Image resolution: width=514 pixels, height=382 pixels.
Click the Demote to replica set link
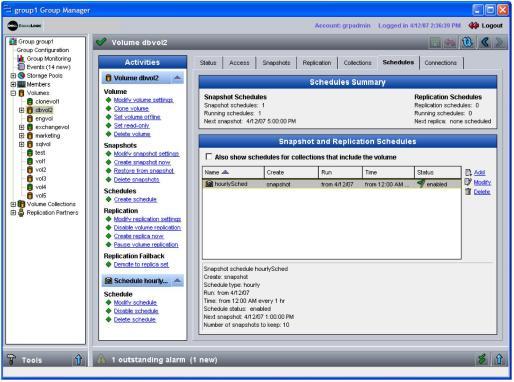click(141, 264)
